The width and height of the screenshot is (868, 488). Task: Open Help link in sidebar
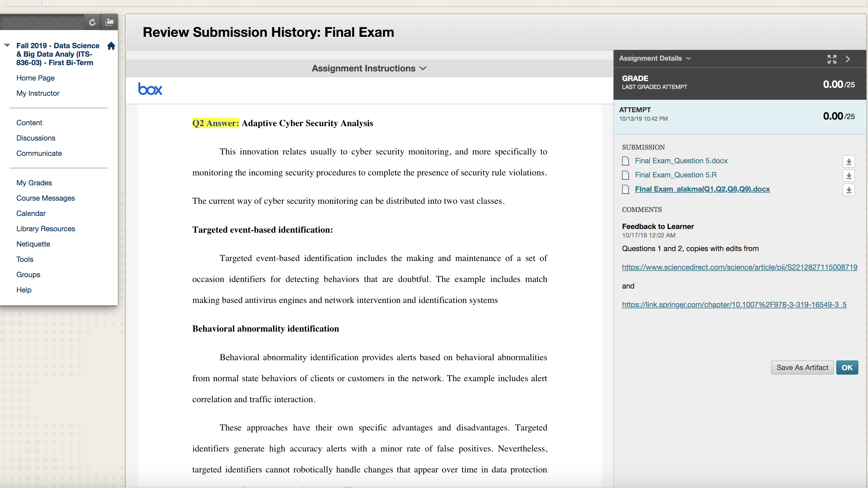click(24, 290)
